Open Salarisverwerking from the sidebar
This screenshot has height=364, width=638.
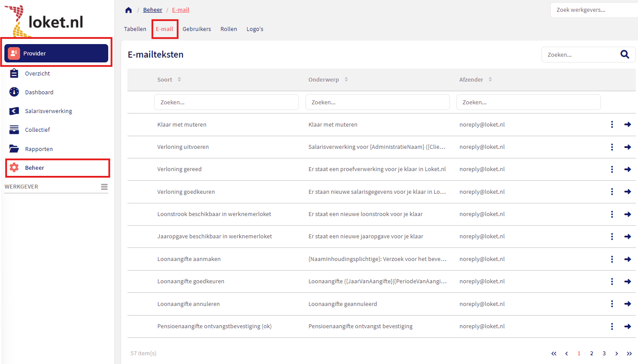pyautogui.click(x=48, y=111)
